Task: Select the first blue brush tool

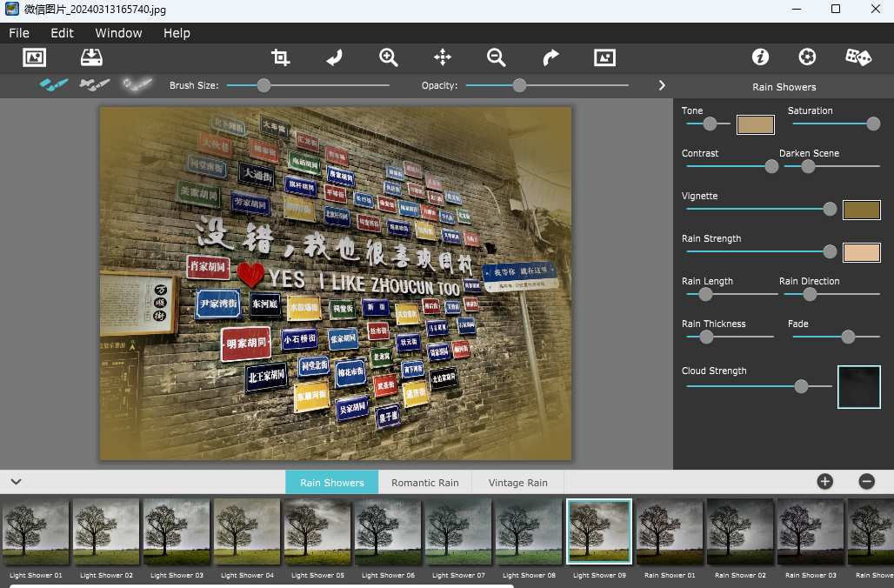Action: pos(54,85)
